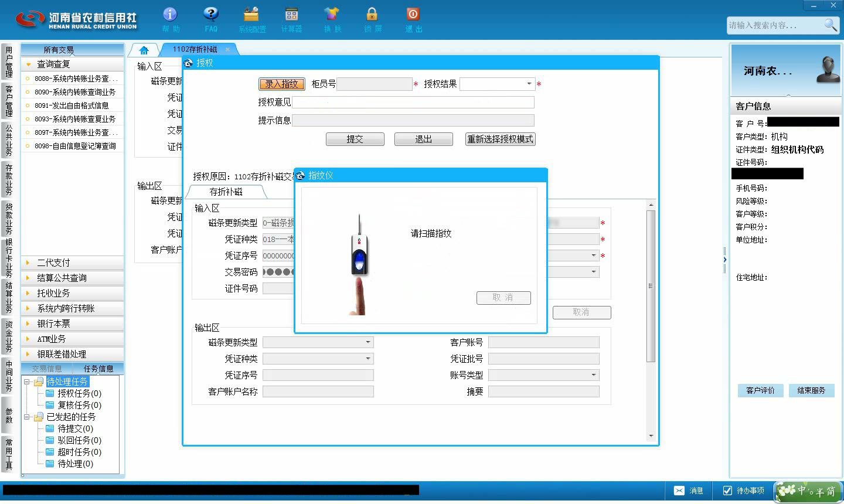This screenshot has height=504, width=844.
Task: Collapse the 待处理任务 tree node
Action: tap(27, 382)
